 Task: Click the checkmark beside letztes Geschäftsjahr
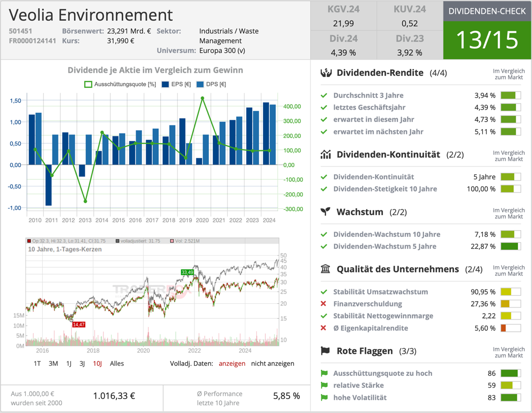pos(324,107)
